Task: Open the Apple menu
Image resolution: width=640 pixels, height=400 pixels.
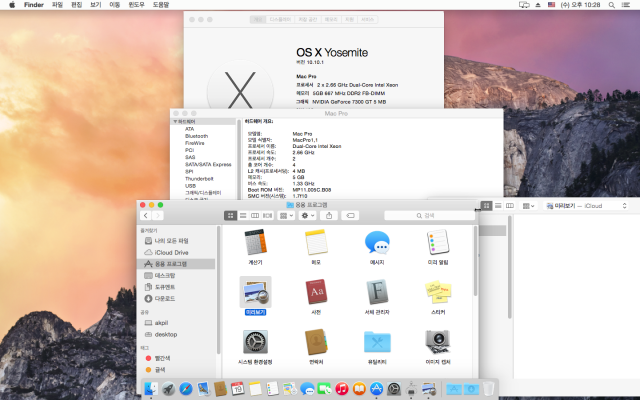Action: pos(12,5)
